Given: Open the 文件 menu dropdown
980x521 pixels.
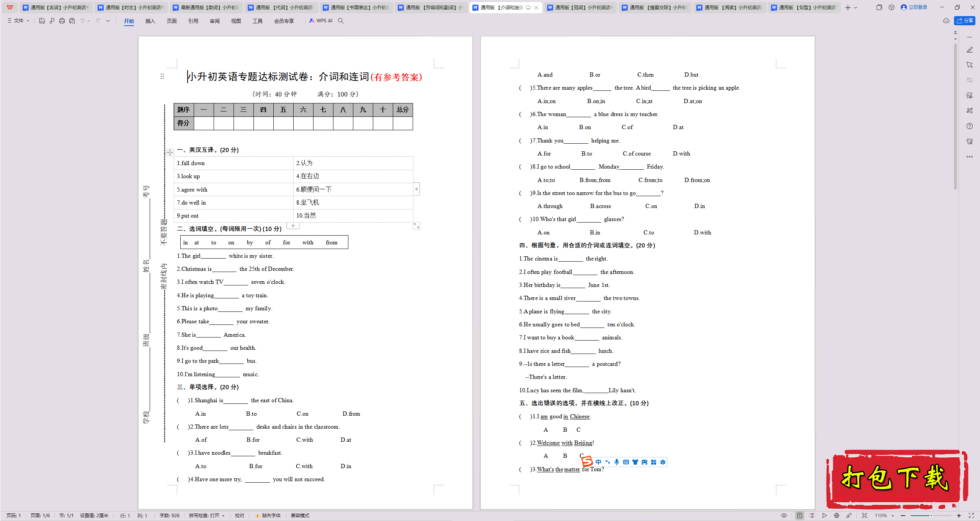Looking at the screenshot, I should click(18, 21).
